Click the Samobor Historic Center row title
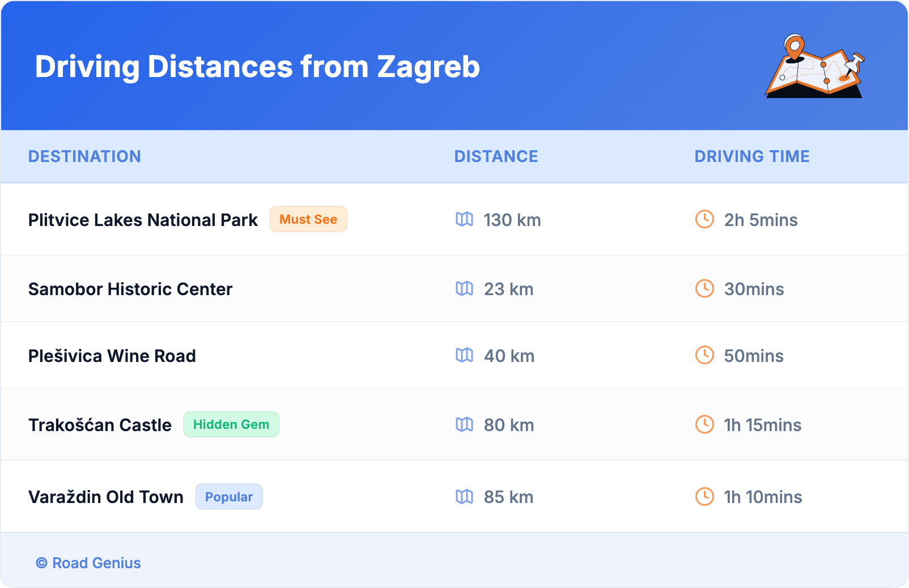 (130, 289)
